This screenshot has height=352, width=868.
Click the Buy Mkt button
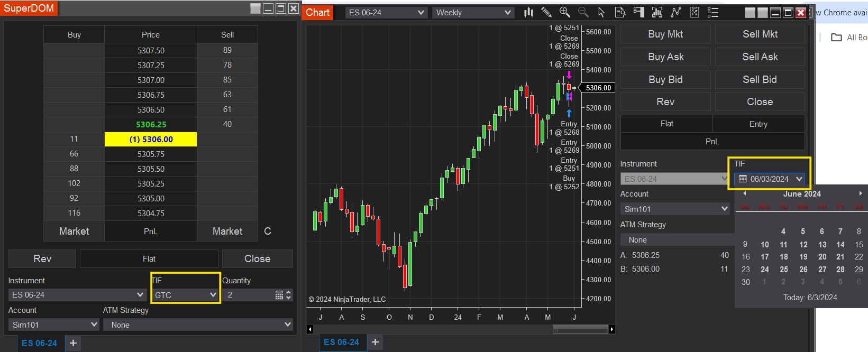tap(665, 34)
